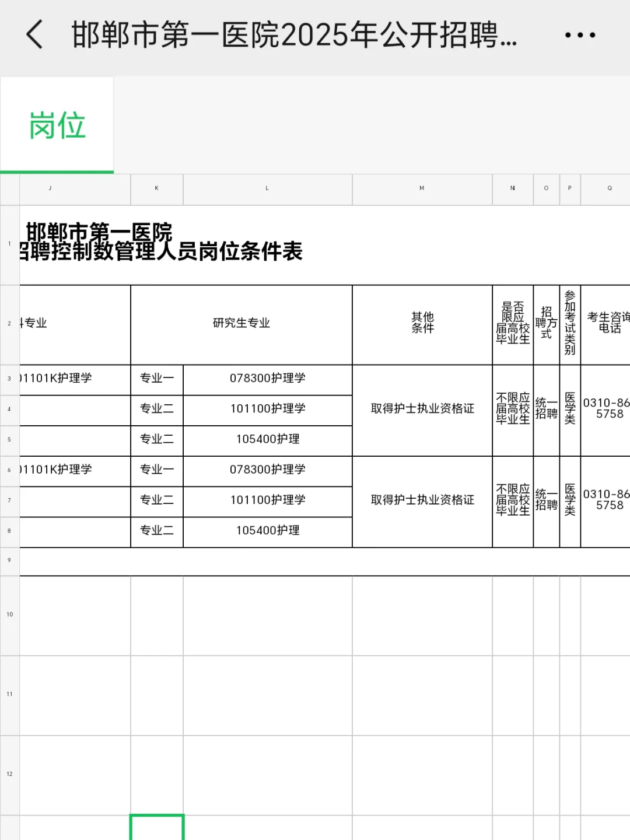Select column header J
The image size is (630, 840).
(x=50, y=189)
